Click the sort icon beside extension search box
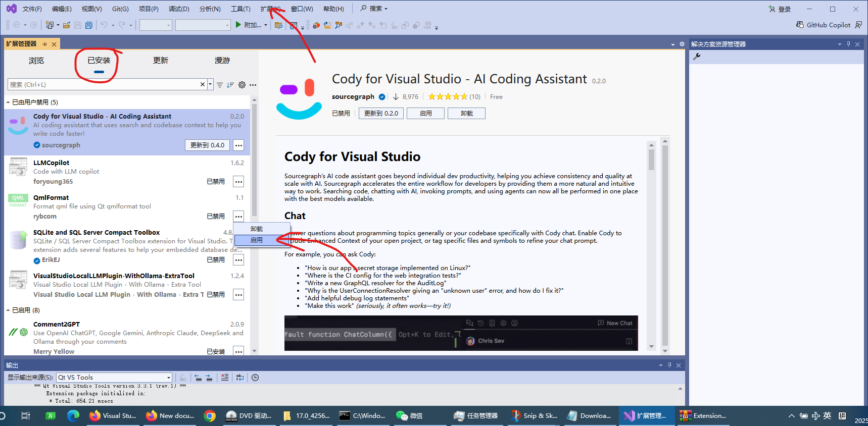This screenshot has height=426, width=868. pos(230,85)
